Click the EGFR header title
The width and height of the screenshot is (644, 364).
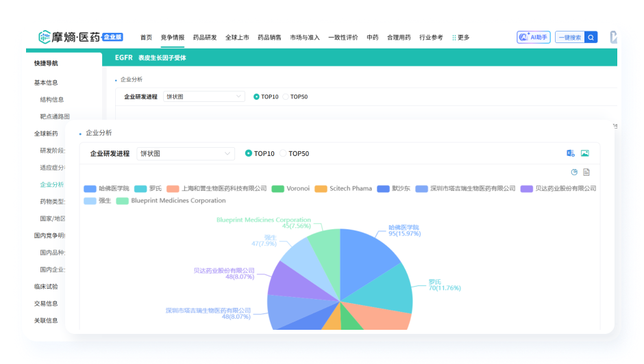coord(123,57)
